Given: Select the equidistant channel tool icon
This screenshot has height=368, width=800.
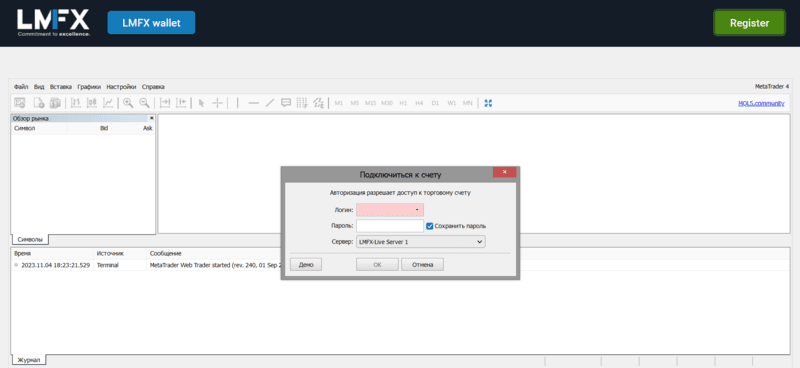Looking at the screenshot, I should coord(318,103).
